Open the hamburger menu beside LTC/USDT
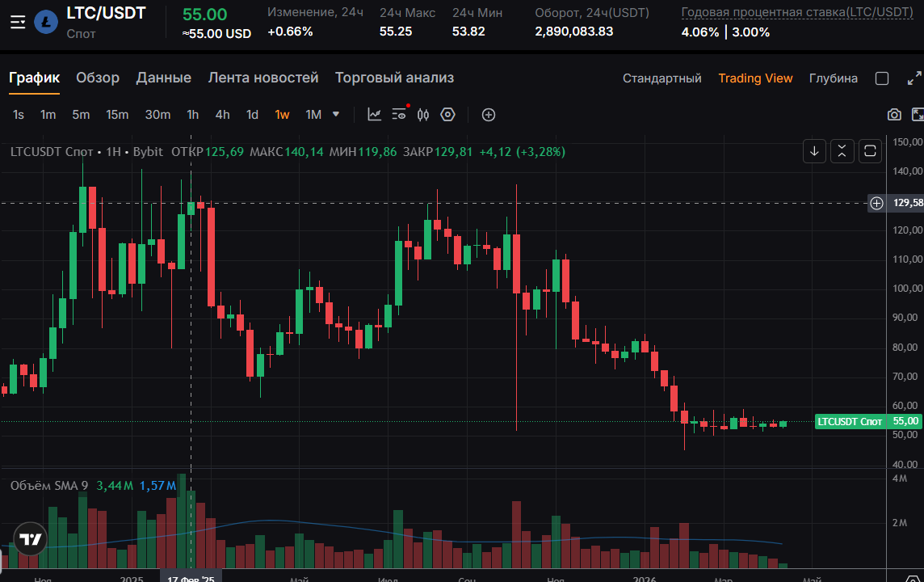 click(x=18, y=22)
